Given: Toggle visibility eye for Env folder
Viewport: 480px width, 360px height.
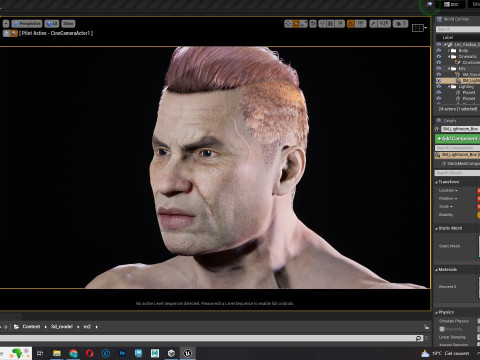Looking at the screenshot, I should pos(439,69).
